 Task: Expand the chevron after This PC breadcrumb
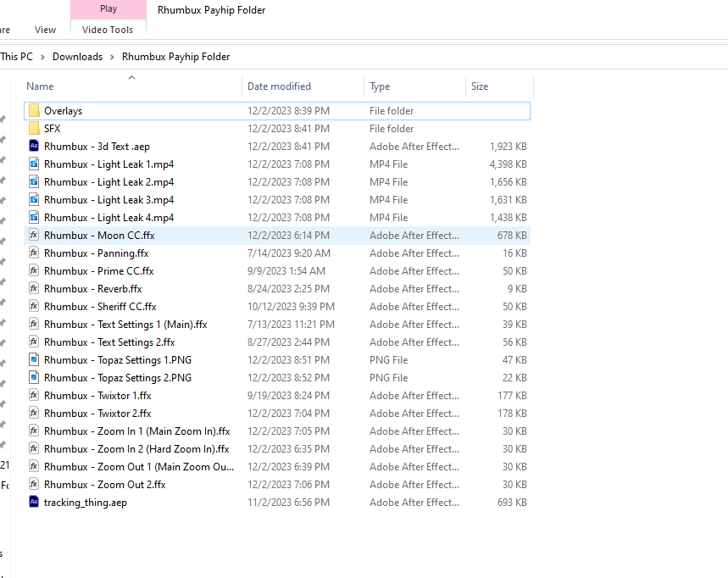point(42,57)
